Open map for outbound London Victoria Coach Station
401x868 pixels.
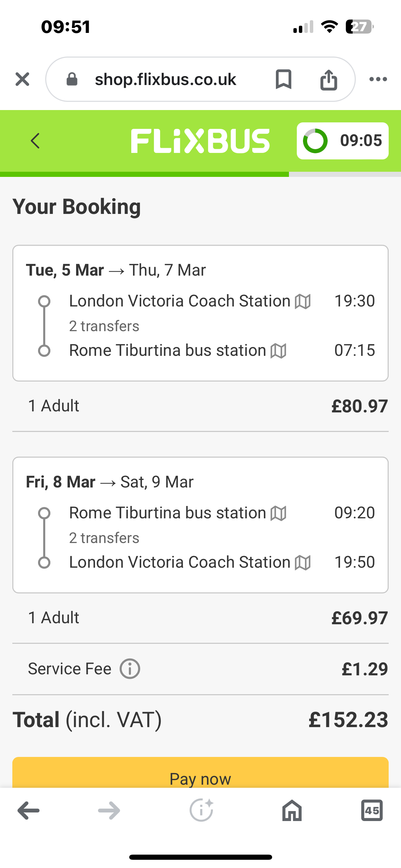point(303,301)
